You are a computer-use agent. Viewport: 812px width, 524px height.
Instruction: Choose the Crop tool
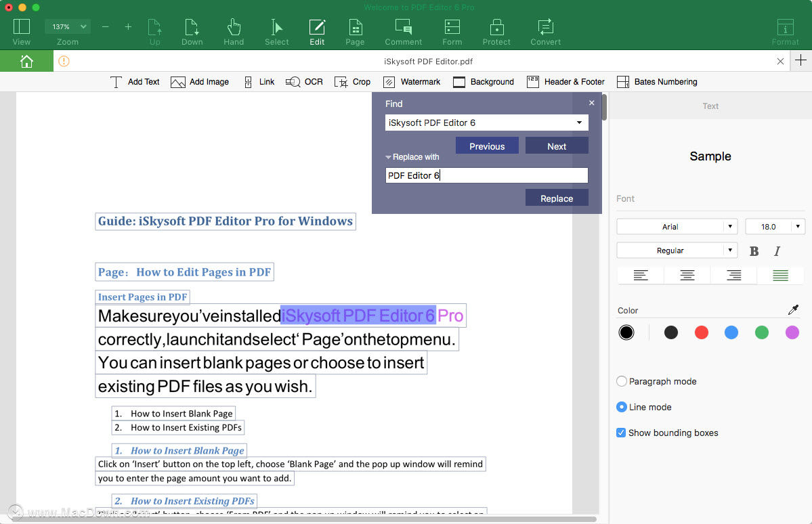point(353,82)
